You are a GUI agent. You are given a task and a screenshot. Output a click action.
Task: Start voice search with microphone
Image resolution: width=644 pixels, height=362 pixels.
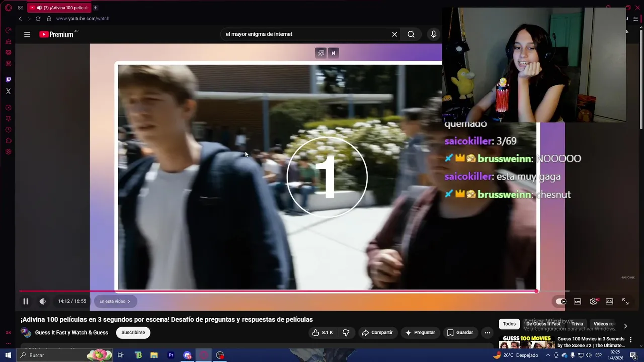[x=433, y=34]
